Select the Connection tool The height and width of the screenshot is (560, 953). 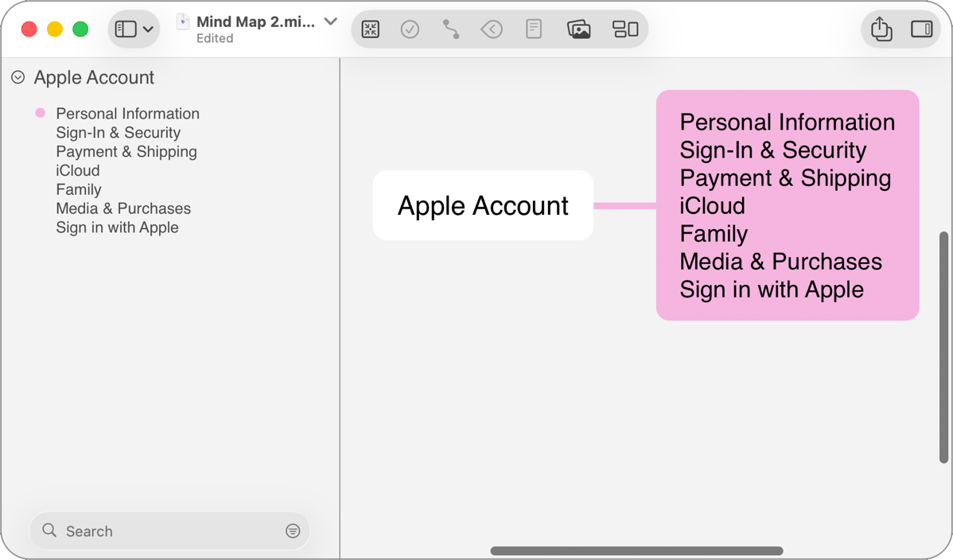[451, 29]
